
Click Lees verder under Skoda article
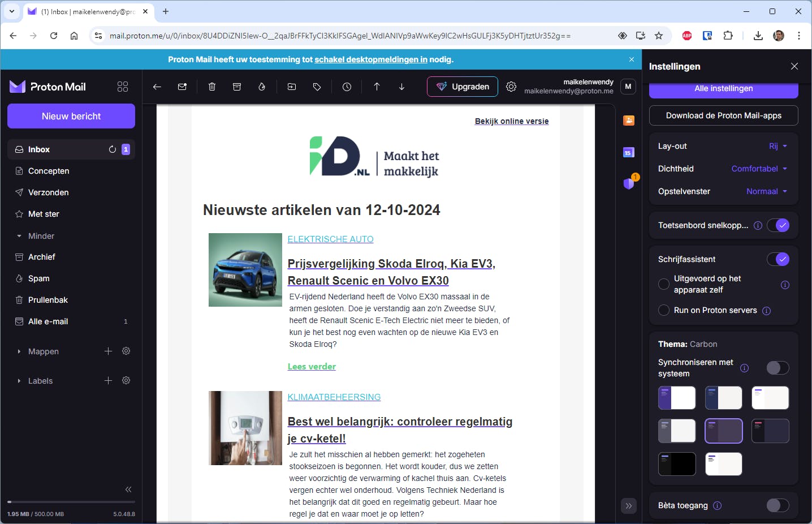click(x=312, y=367)
